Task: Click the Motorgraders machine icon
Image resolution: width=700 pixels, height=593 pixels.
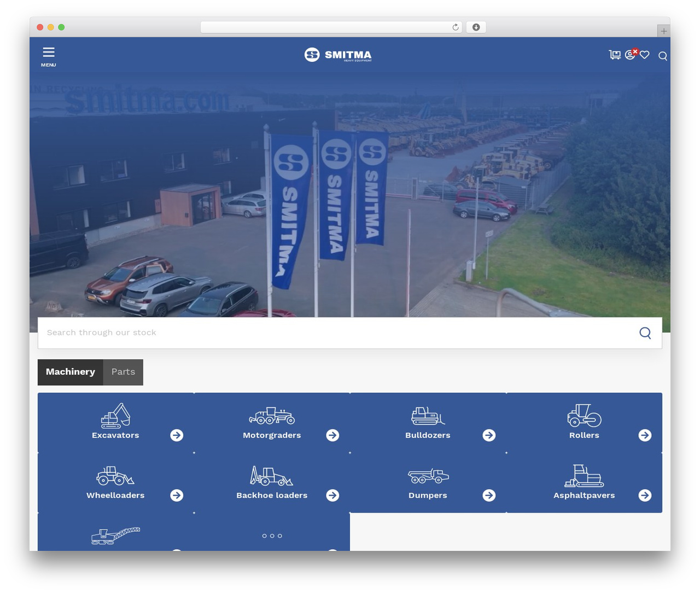Action: coord(272,416)
